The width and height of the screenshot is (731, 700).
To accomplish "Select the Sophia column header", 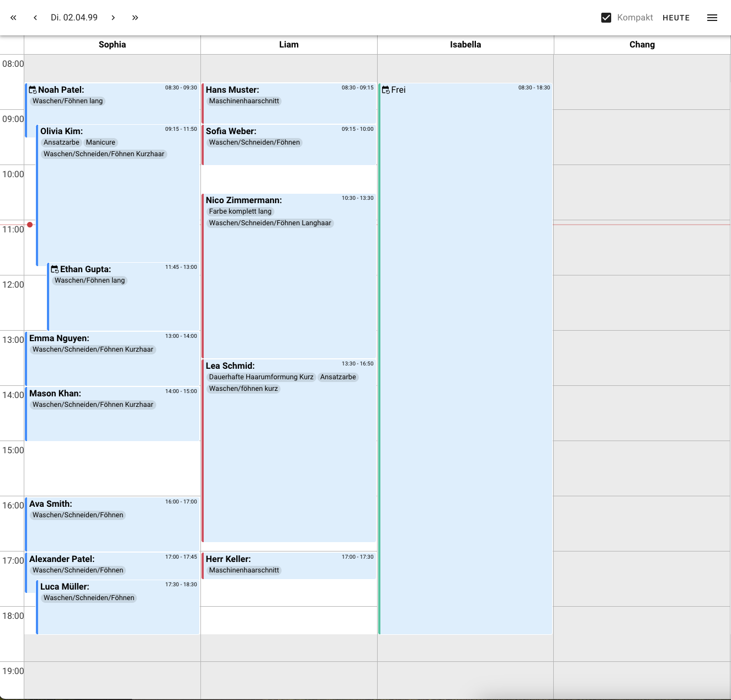I will (x=112, y=45).
